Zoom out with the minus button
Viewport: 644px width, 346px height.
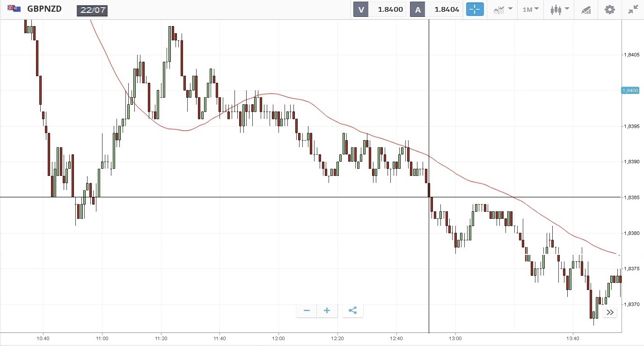coord(307,310)
